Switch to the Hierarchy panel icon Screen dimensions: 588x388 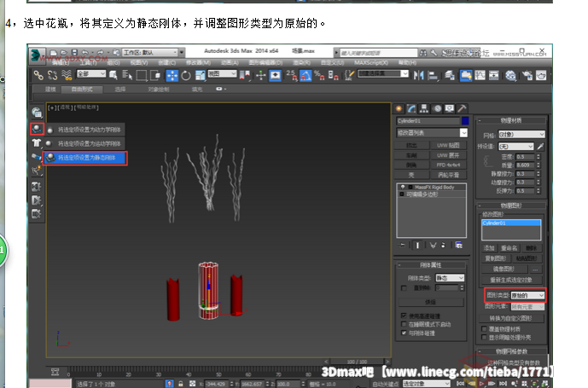pyautogui.click(x=424, y=108)
